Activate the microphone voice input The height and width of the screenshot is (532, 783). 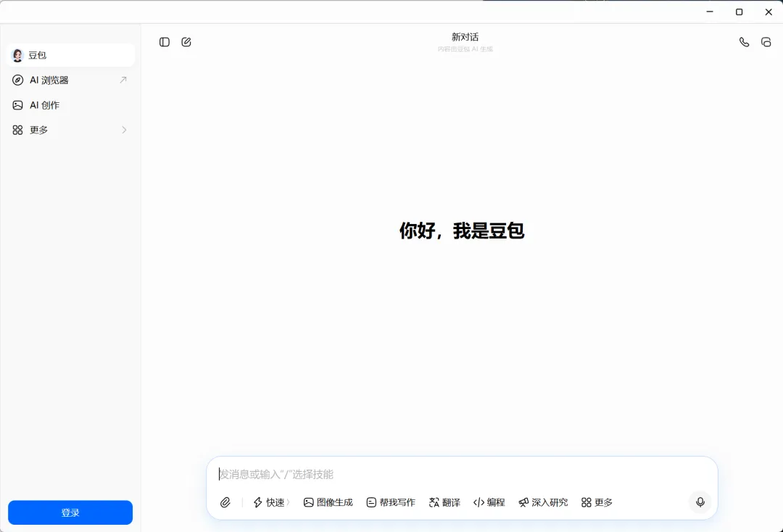(700, 502)
